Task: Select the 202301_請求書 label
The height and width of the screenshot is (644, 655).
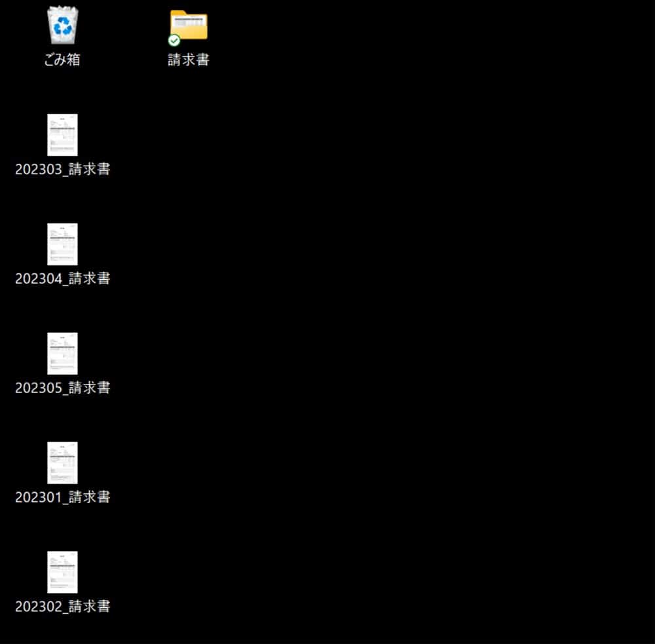Action: coord(62,497)
